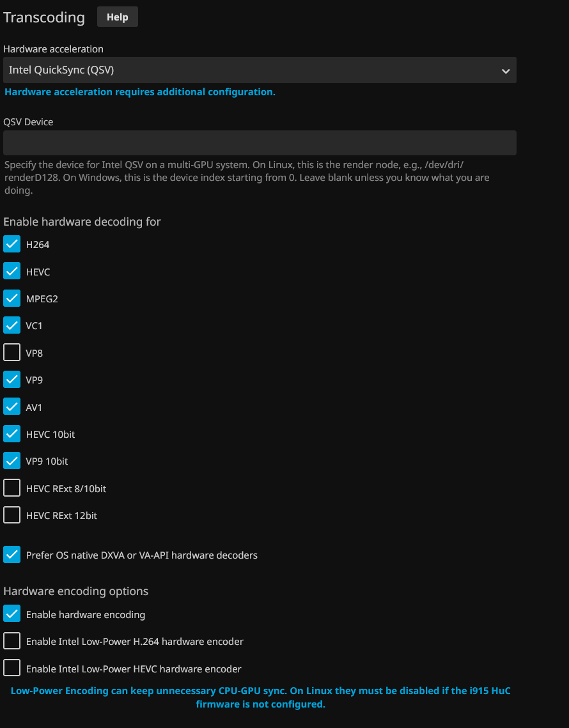Screen dimensions: 569x728
Task: Click the dropdown chevron arrow for Intel QuickSync
Action: (x=506, y=71)
